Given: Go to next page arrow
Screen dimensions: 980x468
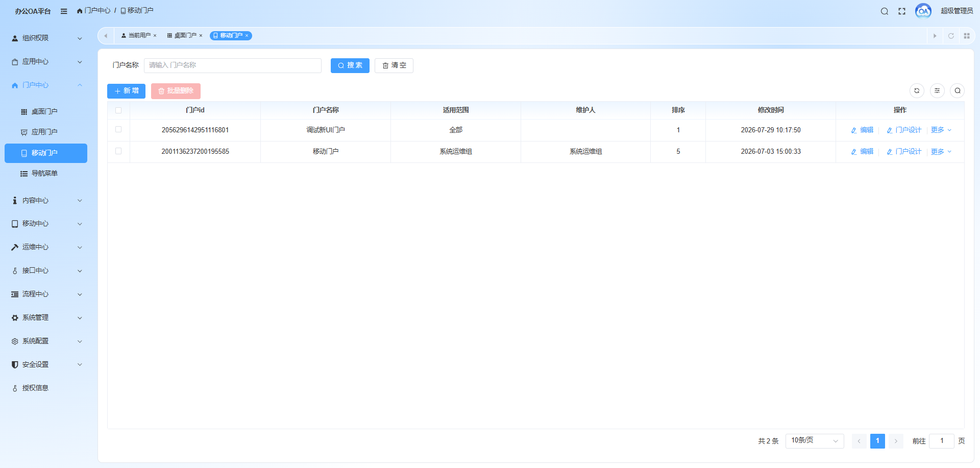Looking at the screenshot, I should (896, 441).
